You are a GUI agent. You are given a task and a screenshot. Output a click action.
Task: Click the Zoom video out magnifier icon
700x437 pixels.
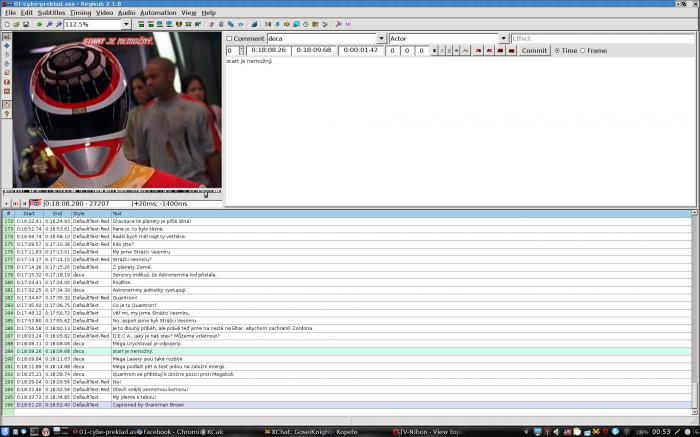point(58,24)
